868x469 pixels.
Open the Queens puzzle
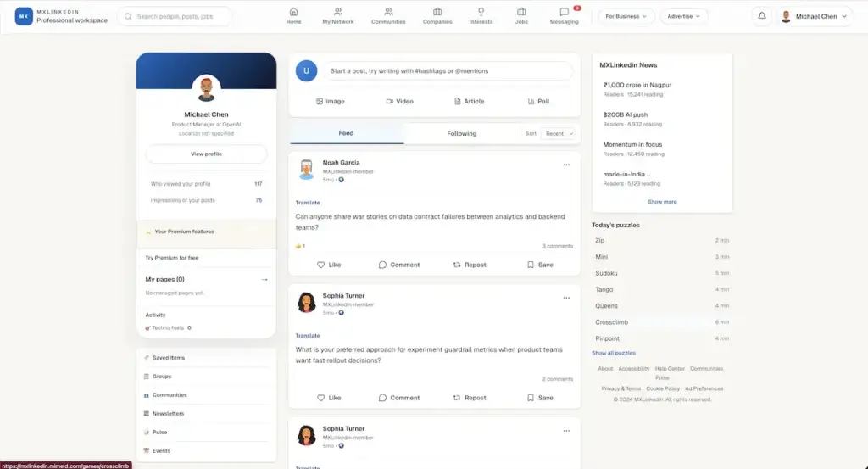(x=661, y=305)
